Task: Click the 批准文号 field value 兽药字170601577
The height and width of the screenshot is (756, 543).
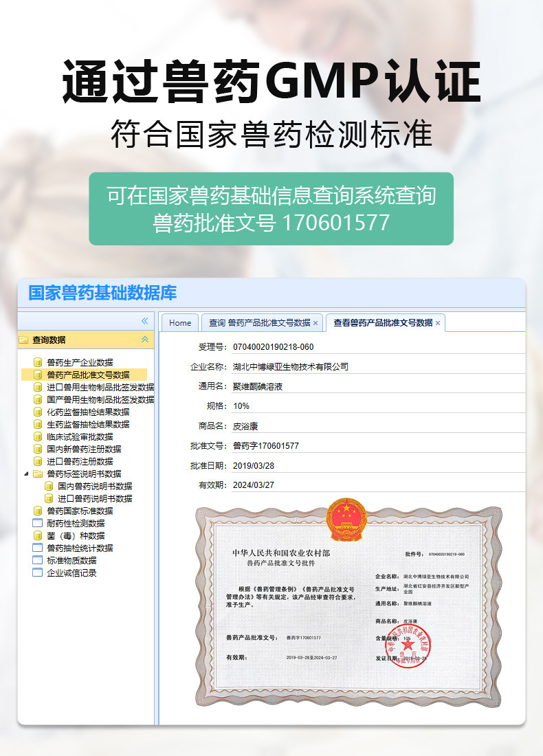Action: pyautogui.click(x=266, y=446)
